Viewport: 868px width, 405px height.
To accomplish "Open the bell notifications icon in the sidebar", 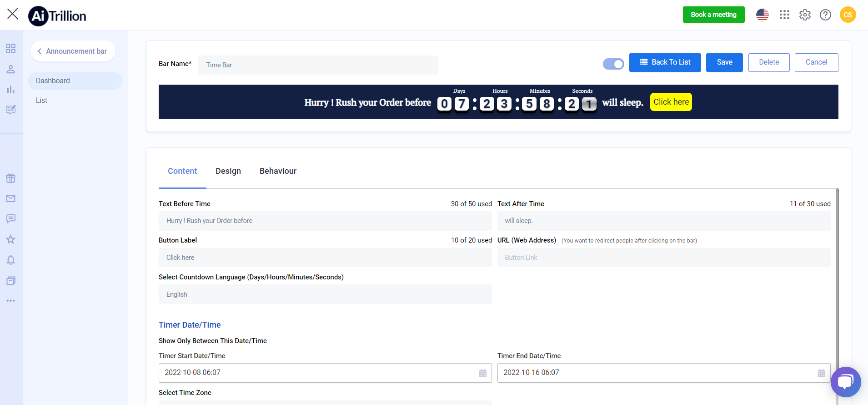I will click(11, 260).
